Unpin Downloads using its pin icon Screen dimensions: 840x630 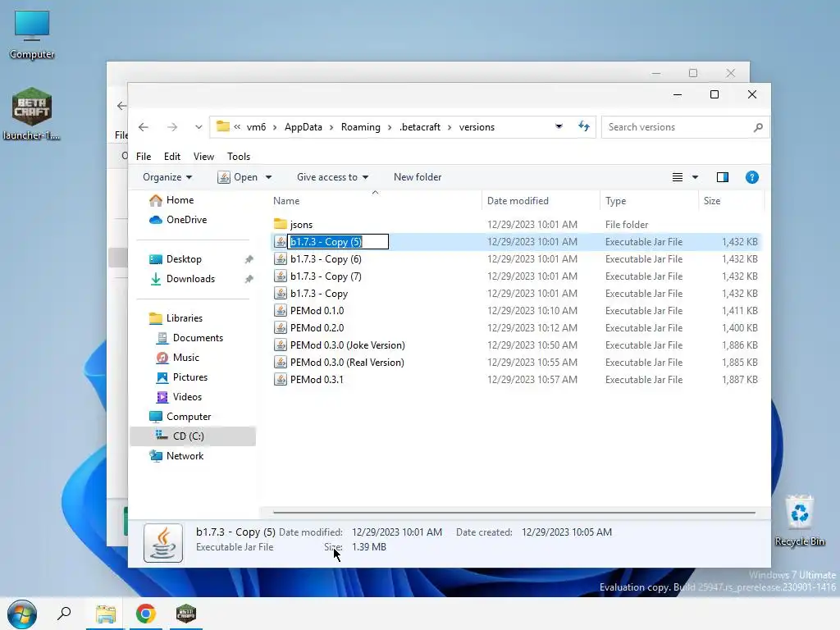pos(249,279)
